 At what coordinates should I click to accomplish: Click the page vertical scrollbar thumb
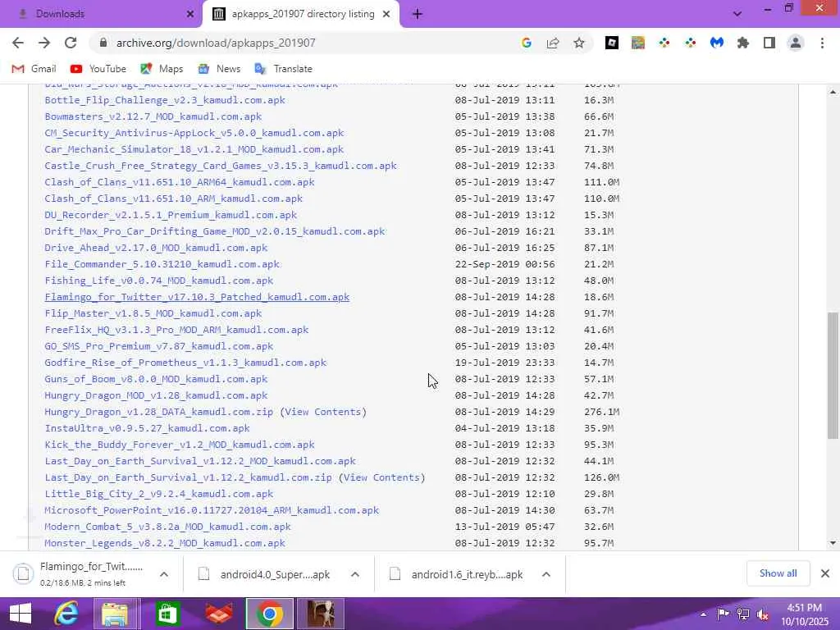[x=833, y=375]
